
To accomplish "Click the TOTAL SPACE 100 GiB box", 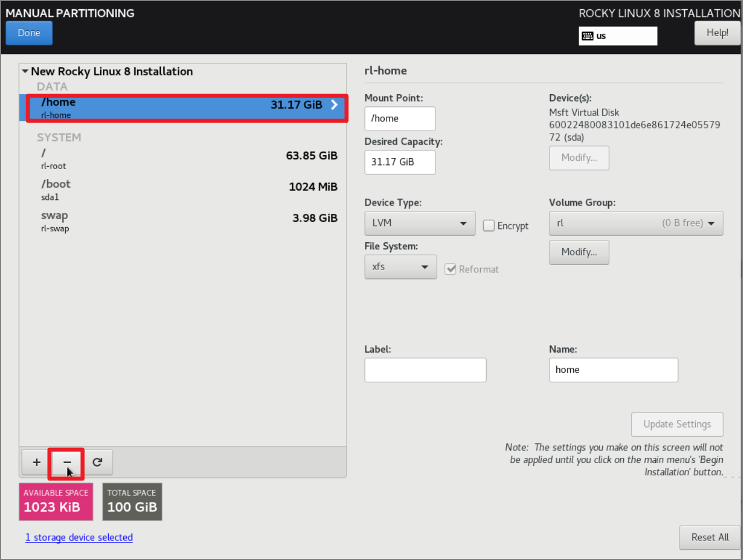I will 132,501.
